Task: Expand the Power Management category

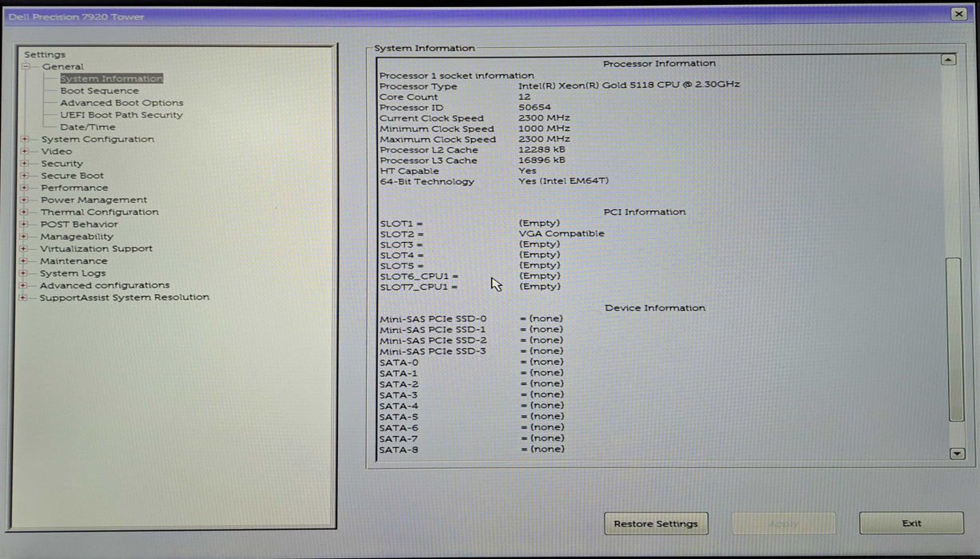Action: pyautogui.click(x=25, y=200)
